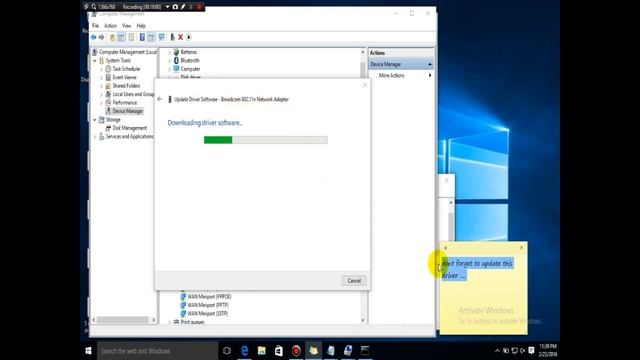Collapse Device Manager section in Actions pane
This screenshot has height=360, width=640.
pyautogui.click(x=430, y=64)
